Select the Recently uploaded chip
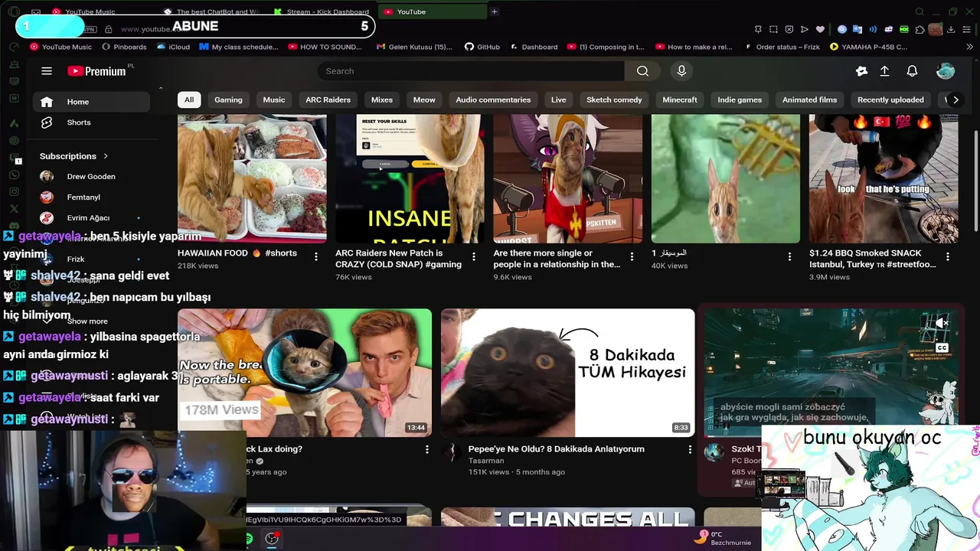Viewport: 980px width, 551px height. [890, 99]
